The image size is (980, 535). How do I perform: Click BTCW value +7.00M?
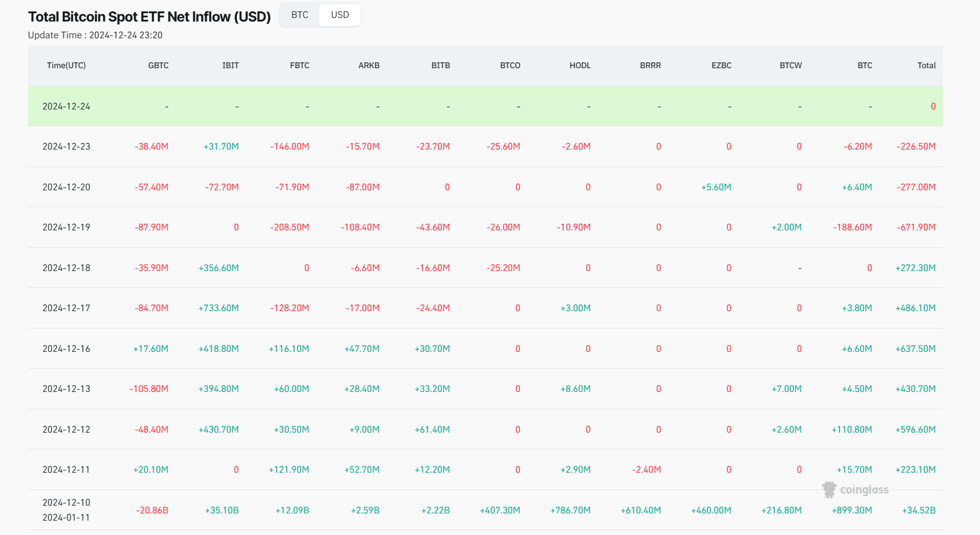click(787, 389)
